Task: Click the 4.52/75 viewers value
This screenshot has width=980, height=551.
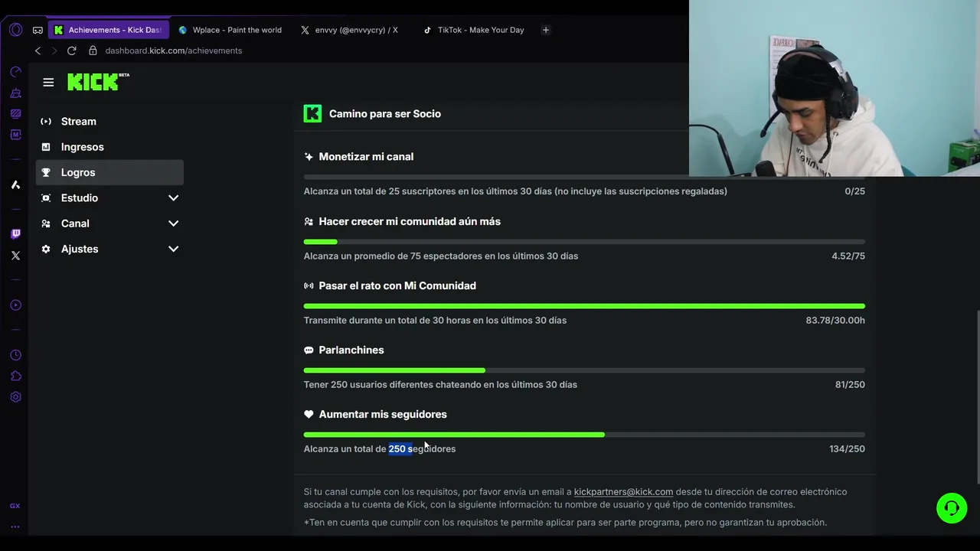Action: 848,256
